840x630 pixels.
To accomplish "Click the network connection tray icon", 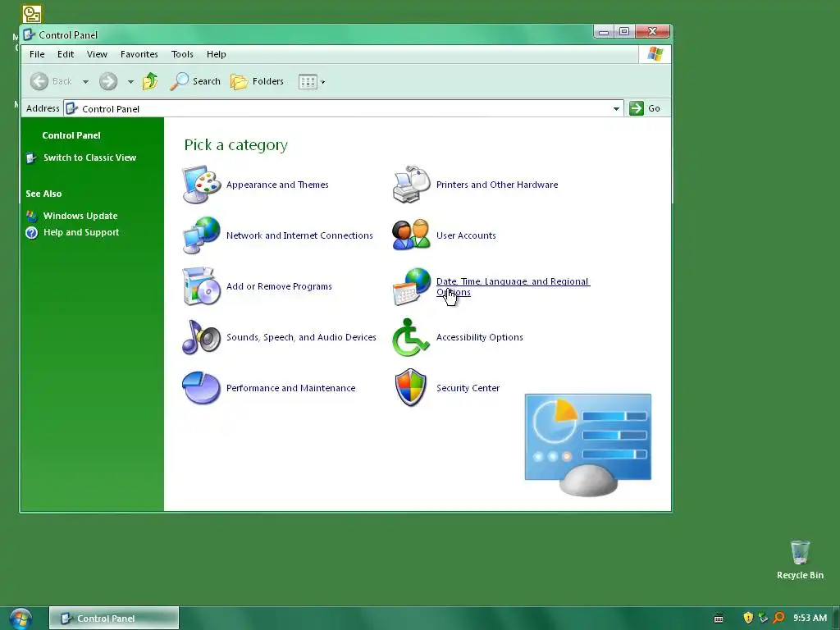I will pyautogui.click(x=764, y=618).
